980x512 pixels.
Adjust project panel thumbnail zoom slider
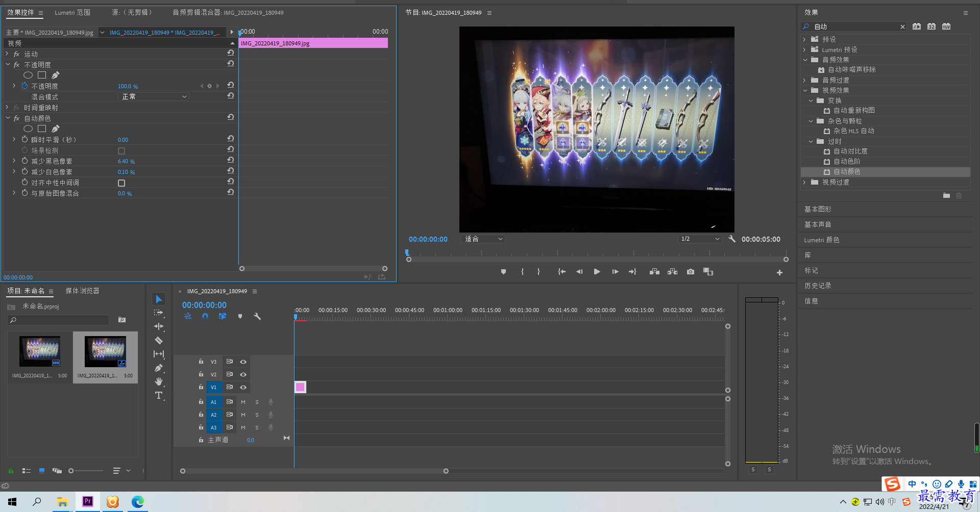click(71, 471)
